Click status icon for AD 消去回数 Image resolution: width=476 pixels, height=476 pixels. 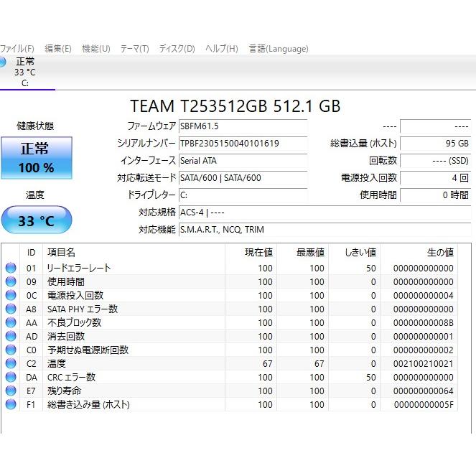coord(11,336)
